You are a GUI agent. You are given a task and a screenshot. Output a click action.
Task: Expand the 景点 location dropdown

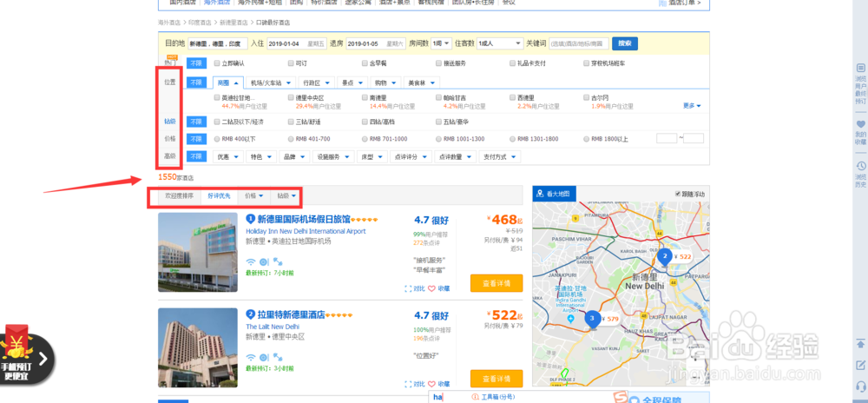[352, 83]
